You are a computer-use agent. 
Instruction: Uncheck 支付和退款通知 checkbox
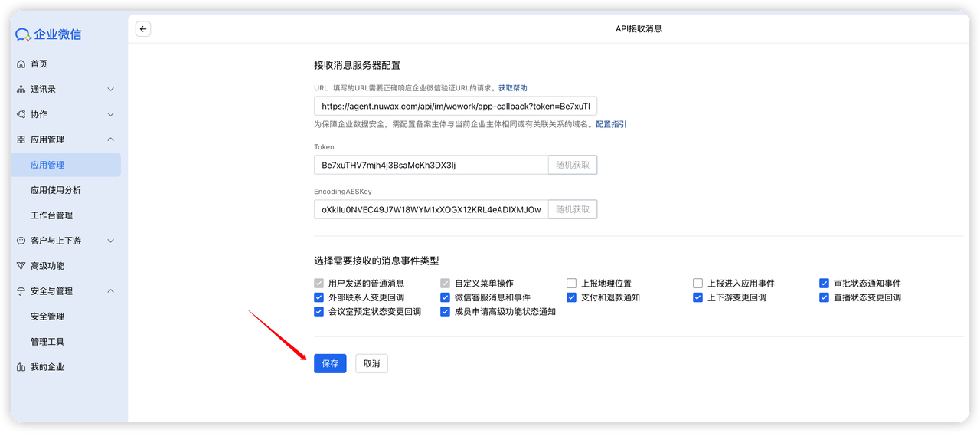coord(572,297)
